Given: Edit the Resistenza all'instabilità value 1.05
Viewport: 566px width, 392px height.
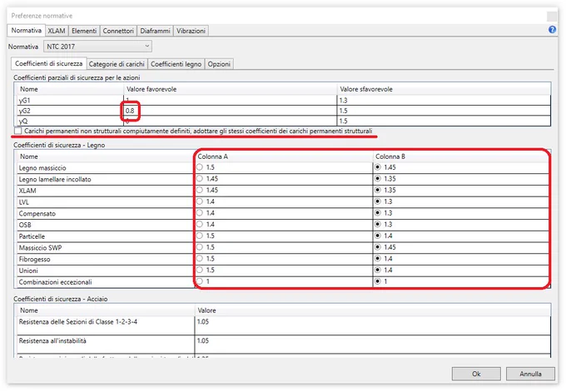Looking at the screenshot, I should pos(373,345).
